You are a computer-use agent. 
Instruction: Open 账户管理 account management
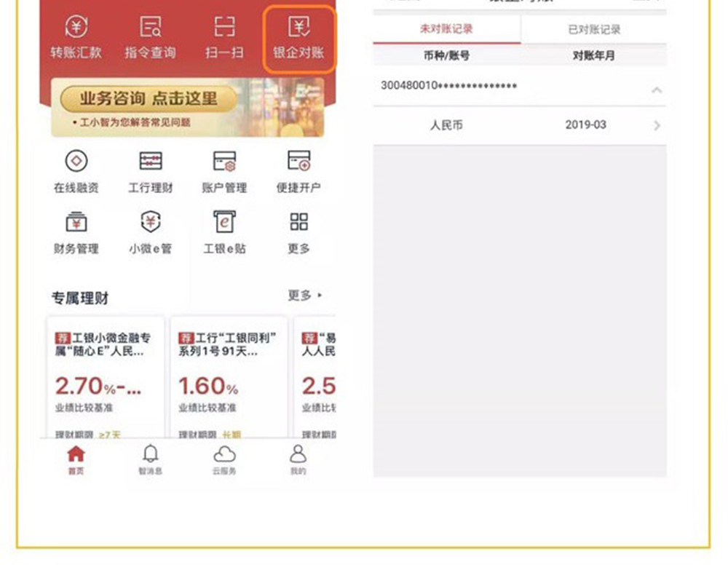click(225, 171)
